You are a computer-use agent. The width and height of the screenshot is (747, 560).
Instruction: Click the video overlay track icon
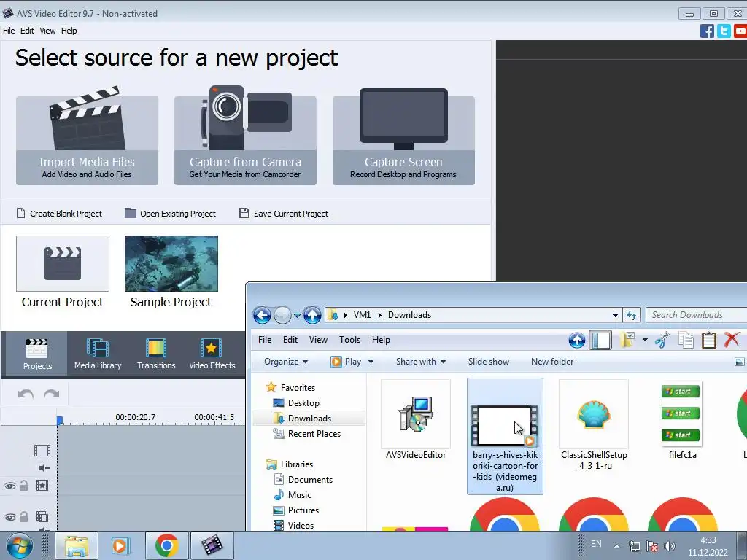click(x=42, y=517)
